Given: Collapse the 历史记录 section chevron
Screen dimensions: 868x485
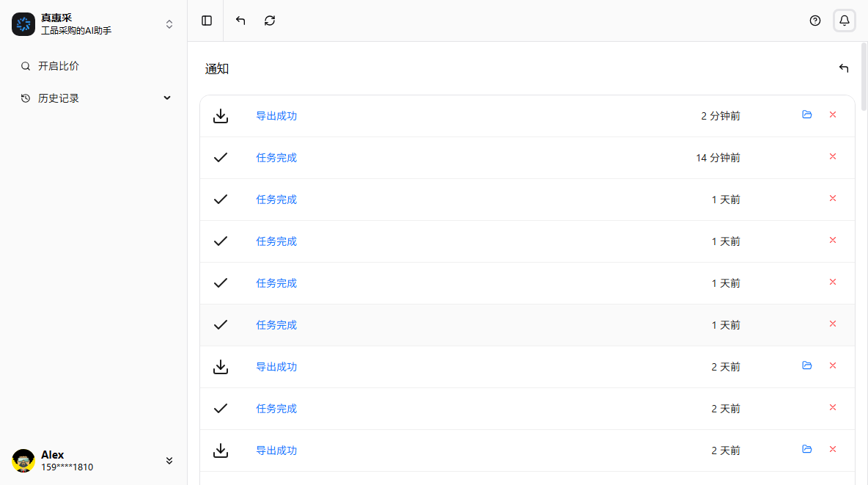Looking at the screenshot, I should pyautogui.click(x=167, y=97).
